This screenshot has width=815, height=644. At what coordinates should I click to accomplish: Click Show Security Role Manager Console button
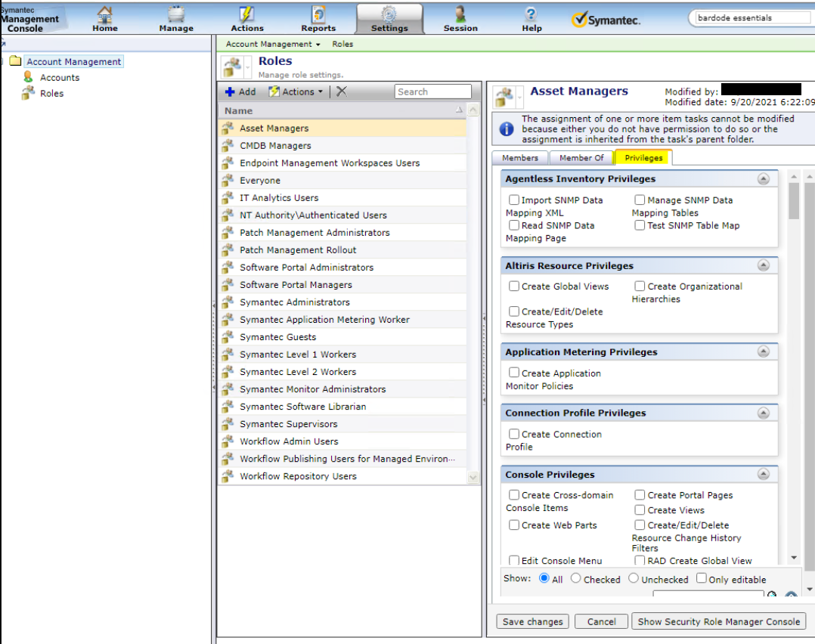718,621
